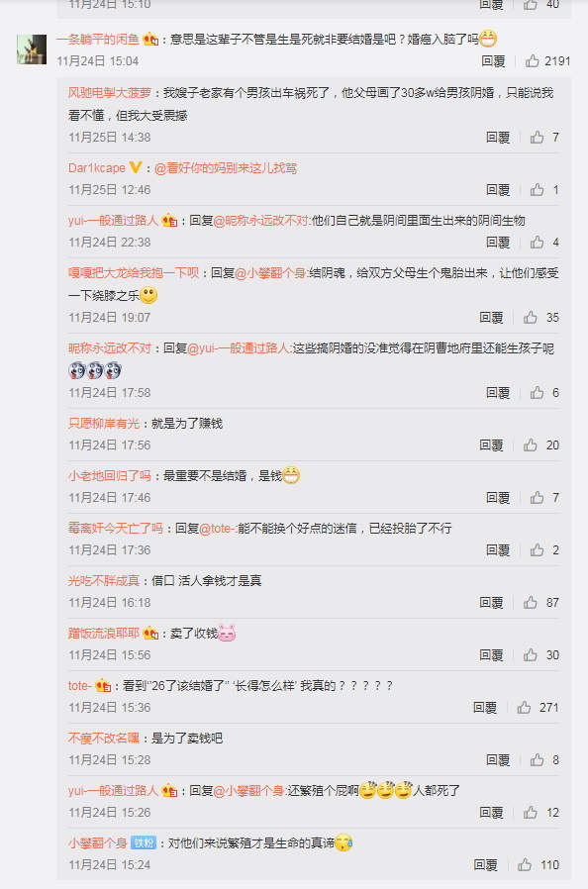Reply to 不瘦不改名嘿 comment at 15:28
This screenshot has height=889, width=588.
click(497, 759)
